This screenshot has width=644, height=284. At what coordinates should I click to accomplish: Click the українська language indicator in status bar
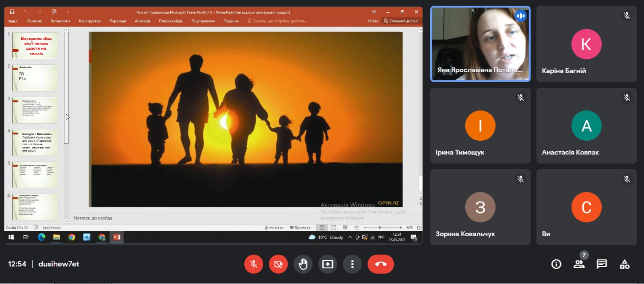pyautogui.click(x=52, y=228)
